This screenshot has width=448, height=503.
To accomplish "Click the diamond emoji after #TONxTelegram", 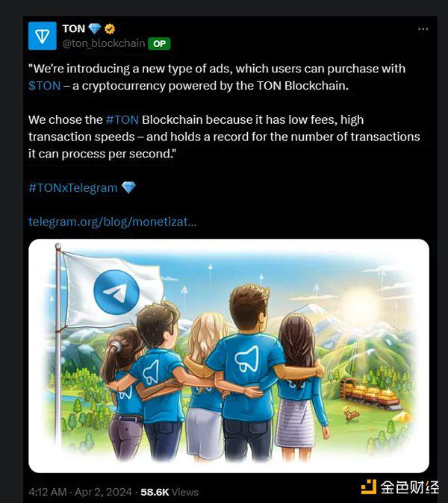I will tap(128, 187).
